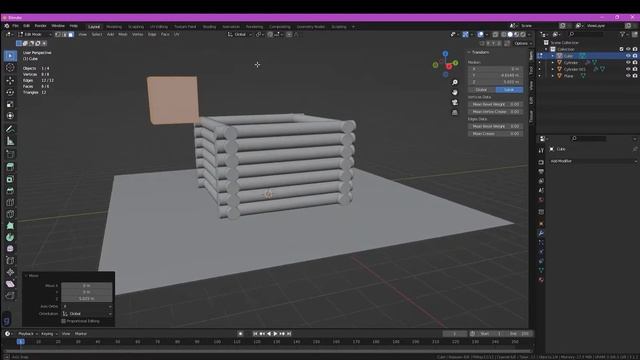
Task: Adjust Mean Bevel Weight vertex slider
Action: (496, 104)
